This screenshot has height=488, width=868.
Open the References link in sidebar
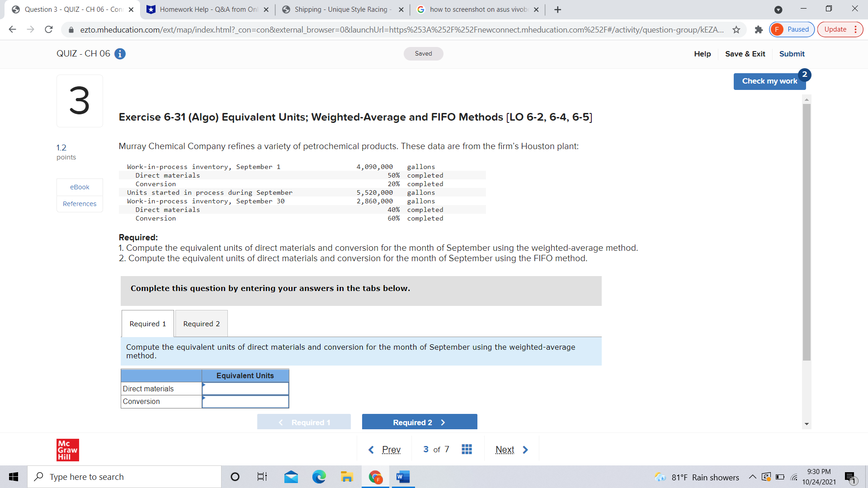(79, 203)
